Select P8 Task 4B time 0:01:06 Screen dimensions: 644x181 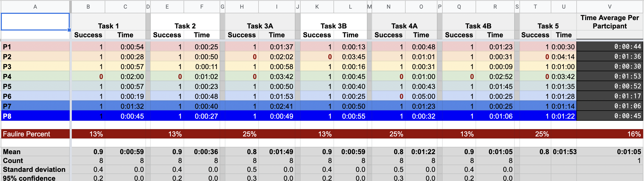[x=495, y=116]
